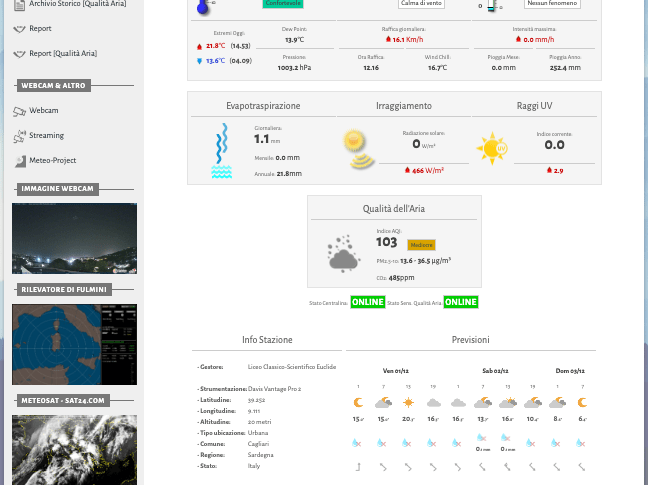Click the Confortevole green badge
The image size is (648, 485).
pyautogui.click(x=283, y=3)
